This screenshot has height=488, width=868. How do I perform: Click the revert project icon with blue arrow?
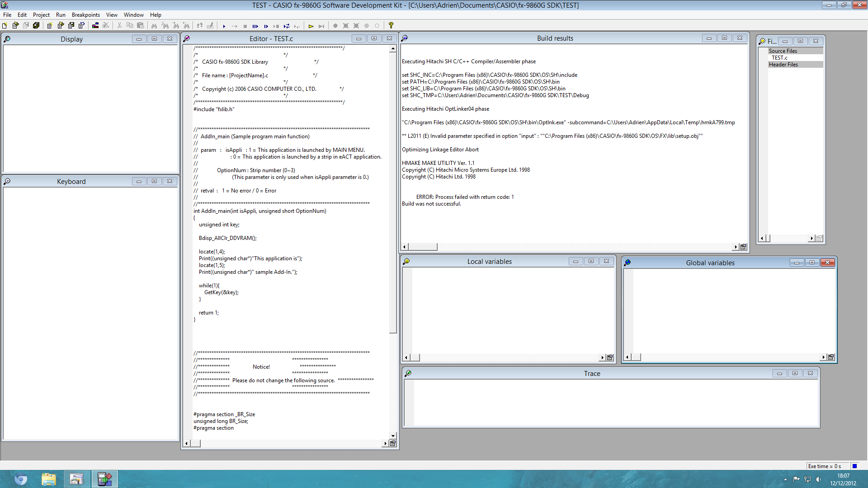tap(81, 26)
